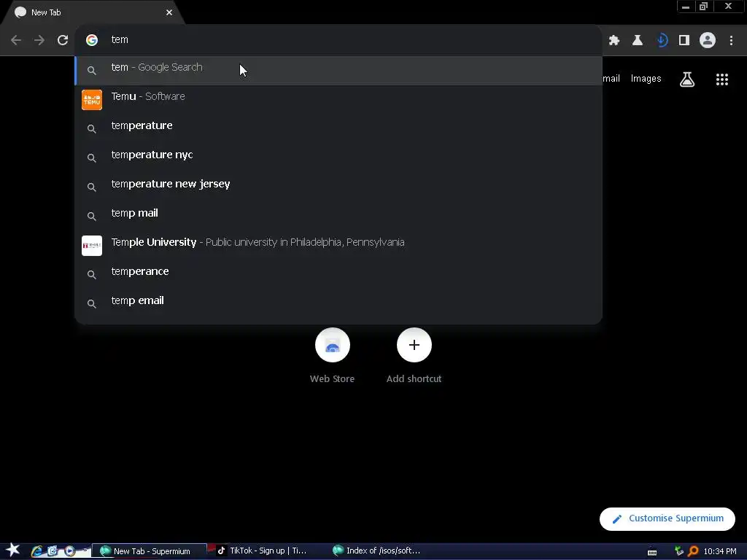Click the Temu logo thumbnail
This screenshot has height=560, width=747.
click(92, 100)
